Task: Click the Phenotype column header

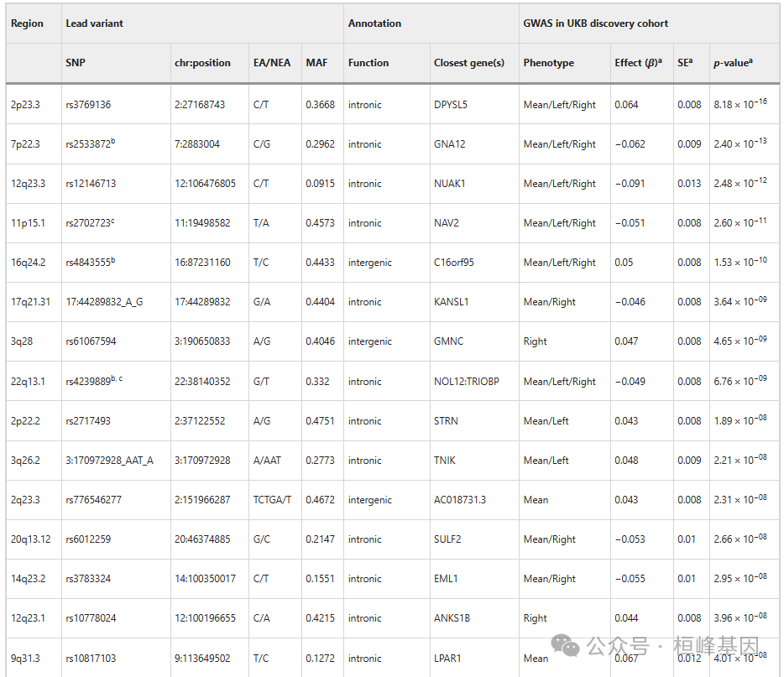Action: point(548,62)
